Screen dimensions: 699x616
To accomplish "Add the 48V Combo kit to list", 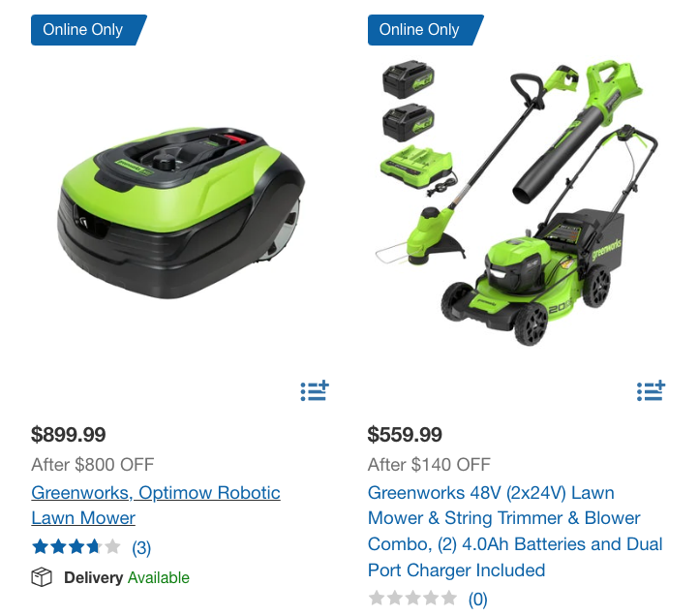I will pyautogui.click(x=651, y=390).
